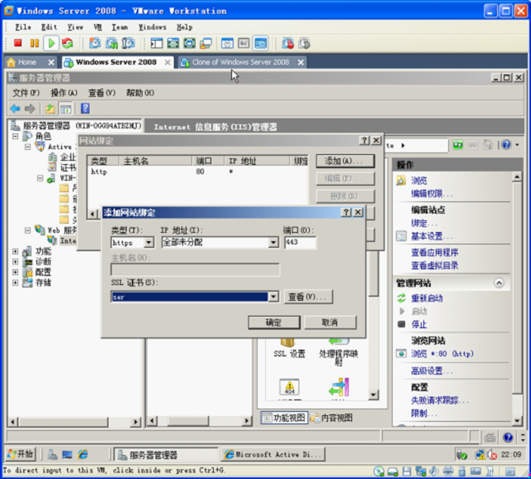Viewport: 531px width, 479px height.
Task: Open the SSL 证书 dropdown
Action: pyautogui.click(x=273, y=297)
